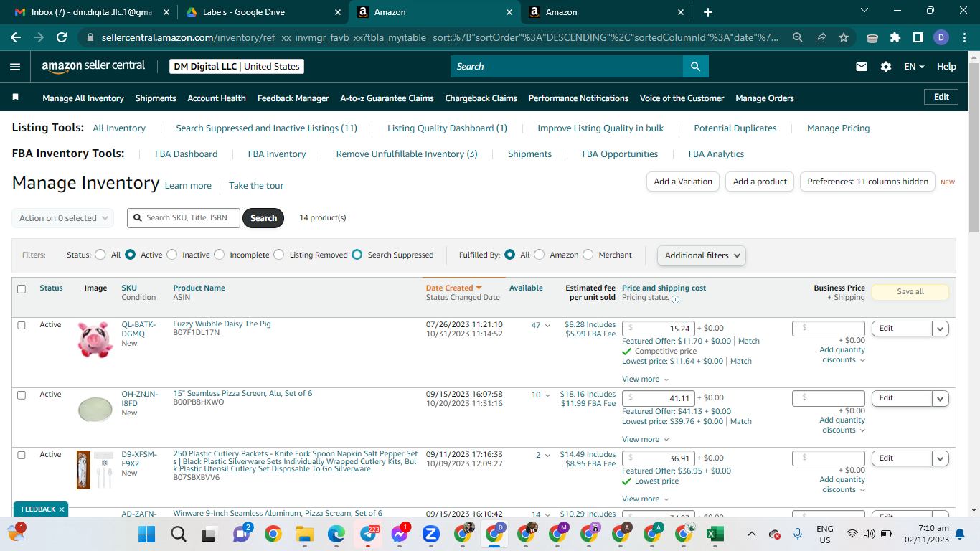Viewport: 980px width, 551px height.
Task: Click the price field showing 15.24
Action: pyautogui.click(x=659, y=329)
